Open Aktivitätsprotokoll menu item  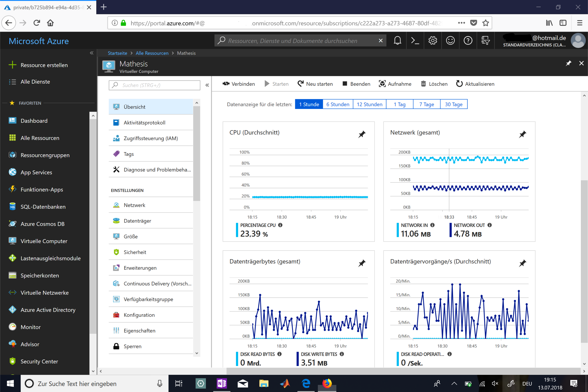[151, 123]
